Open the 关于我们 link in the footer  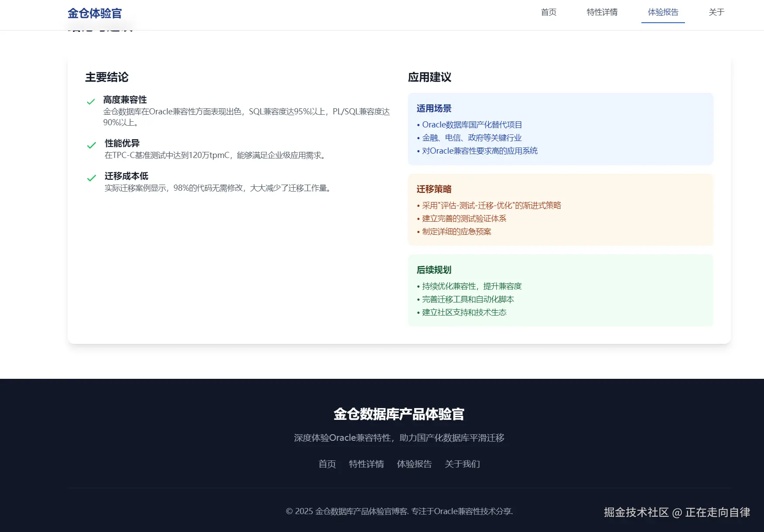[x=463, y=464]
